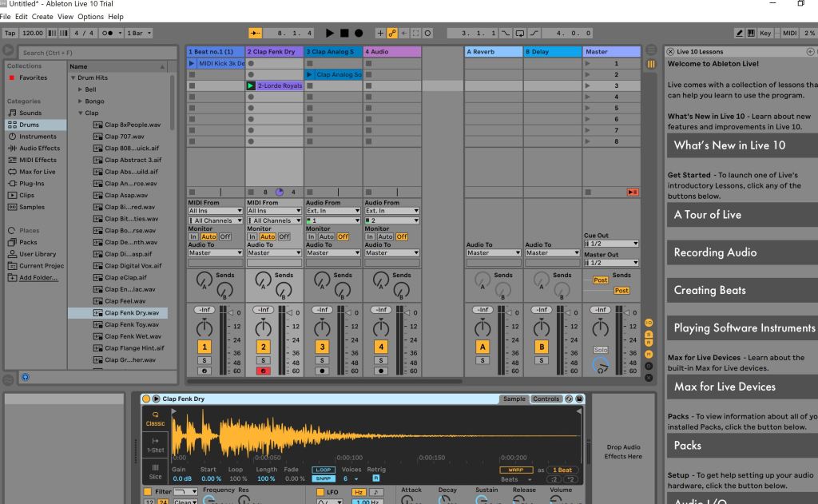Expand the Bongo folder
The image size is (818, 504).
[80, 101]
